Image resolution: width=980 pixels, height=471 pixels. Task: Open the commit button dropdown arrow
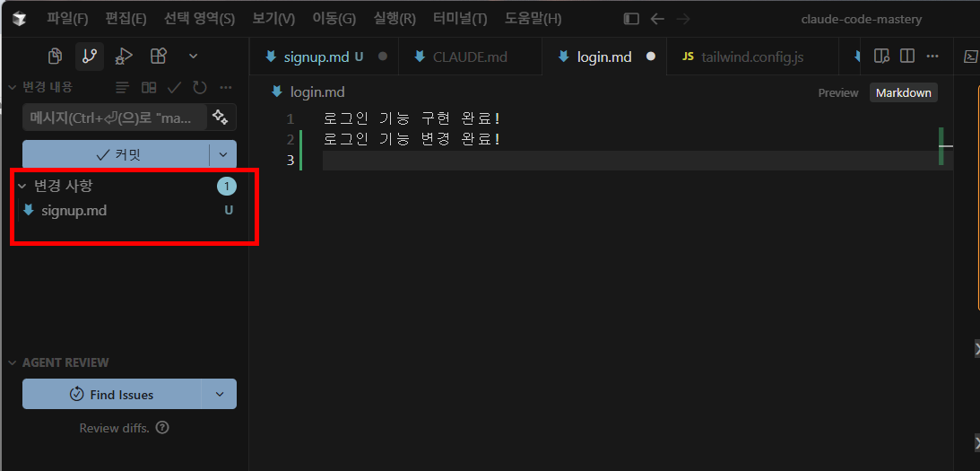223,154
